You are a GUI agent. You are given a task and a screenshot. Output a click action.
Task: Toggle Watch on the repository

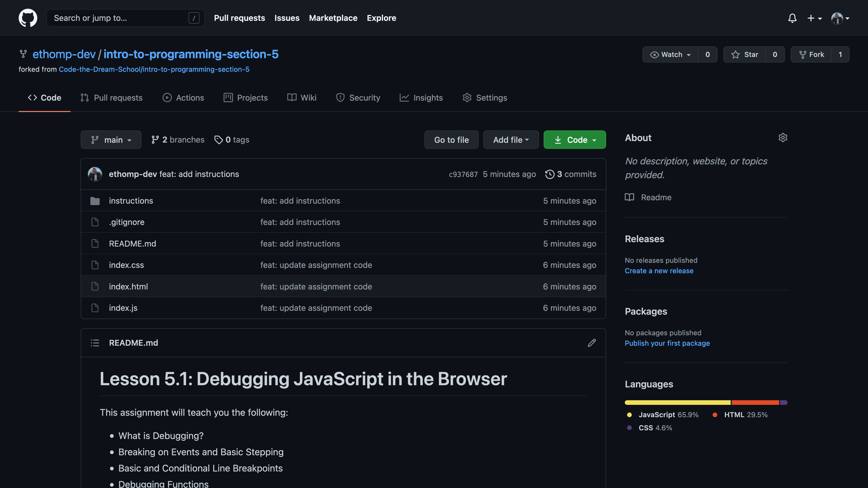[x=670, y=54]
